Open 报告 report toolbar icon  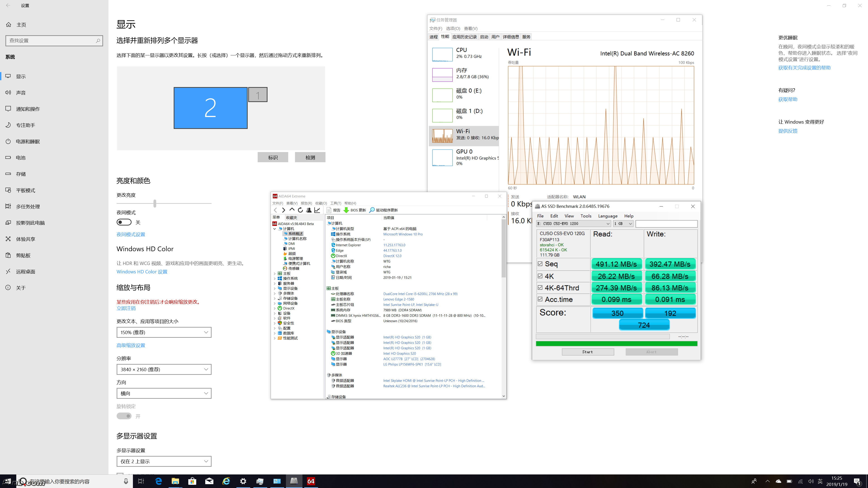click(329, 210)
